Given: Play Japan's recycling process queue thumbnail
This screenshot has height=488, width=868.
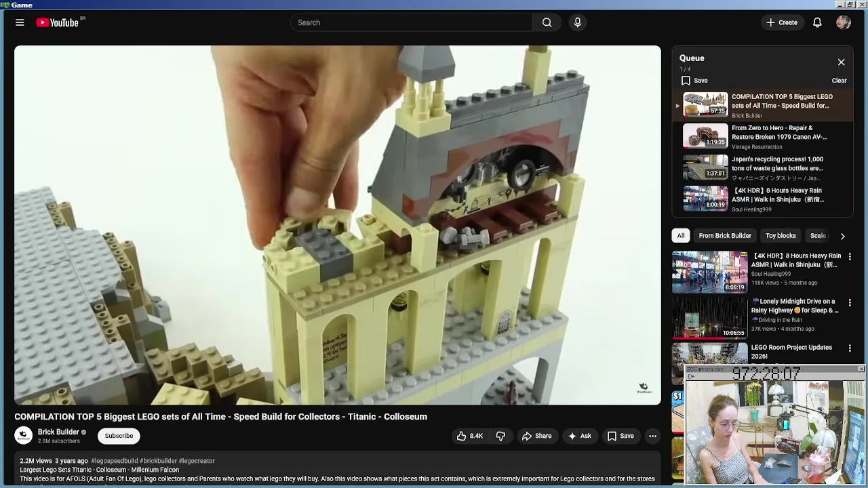Looking at the screenshot, I should (x=705, y=167).
